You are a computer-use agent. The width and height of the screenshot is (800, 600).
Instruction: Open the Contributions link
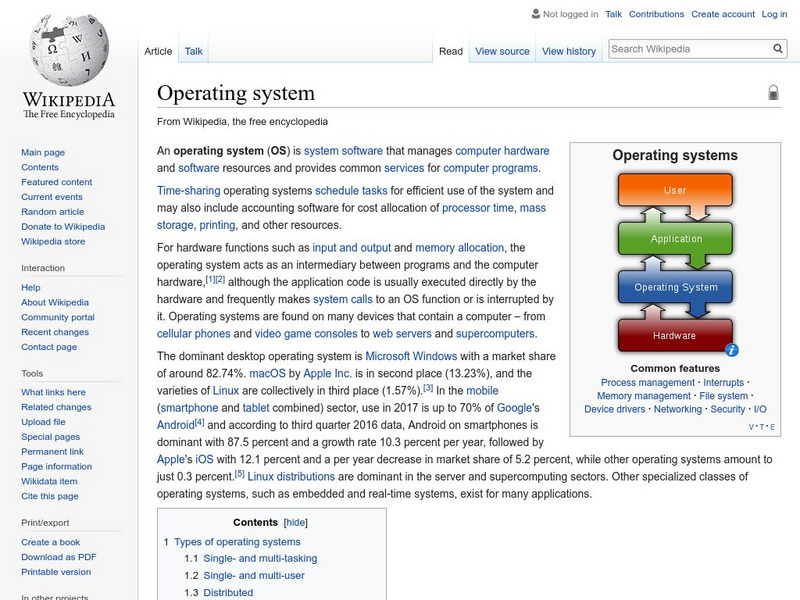[x=656, y=14]
